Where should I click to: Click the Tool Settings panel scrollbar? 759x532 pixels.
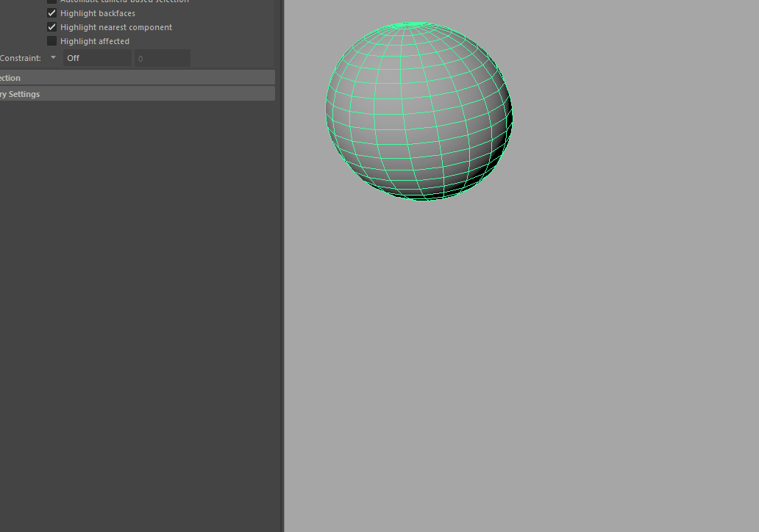click(x=278, y=33)
